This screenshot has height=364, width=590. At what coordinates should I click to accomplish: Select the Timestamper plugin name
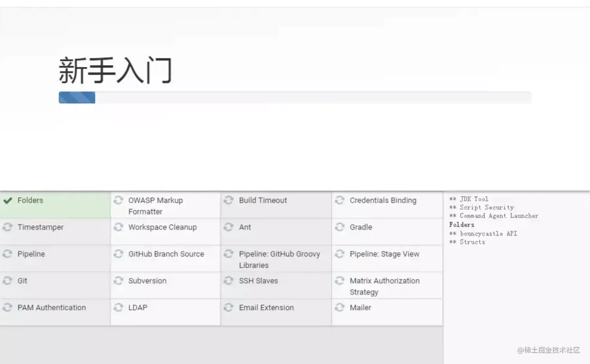pos(40,227)
